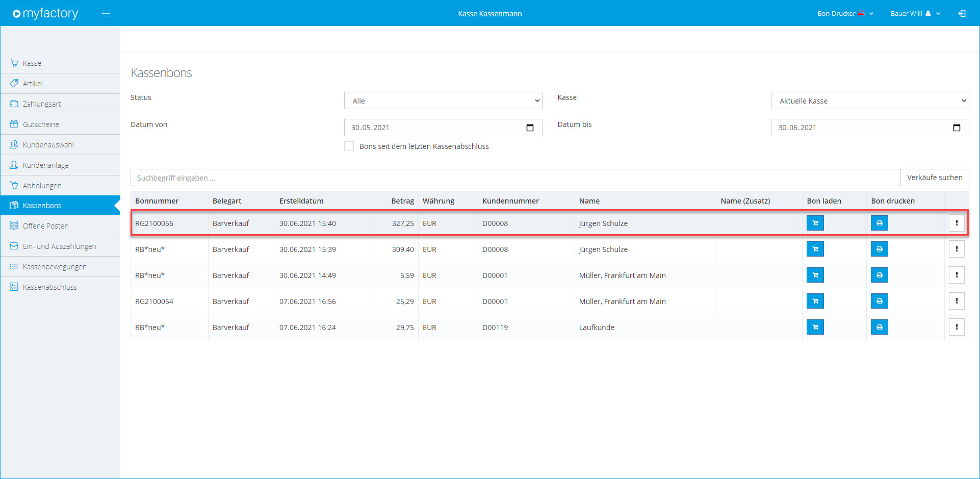The width and height of the screenshot is (980, 479).
Task: Print bon RG2100056 with printer icon
Action: [880, 223]
